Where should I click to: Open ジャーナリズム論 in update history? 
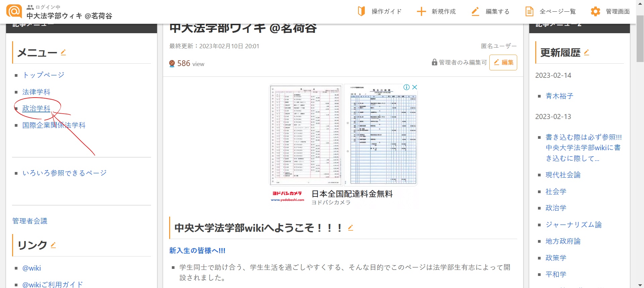click(x=574, y=225)
